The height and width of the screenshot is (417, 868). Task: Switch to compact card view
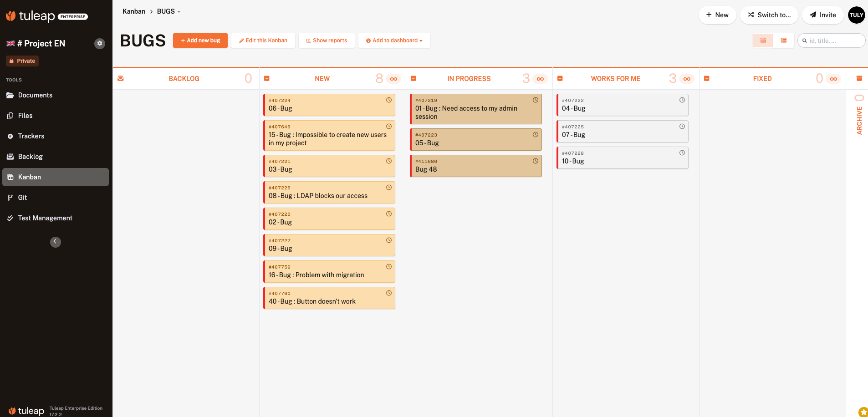click(x=763, y=41)
